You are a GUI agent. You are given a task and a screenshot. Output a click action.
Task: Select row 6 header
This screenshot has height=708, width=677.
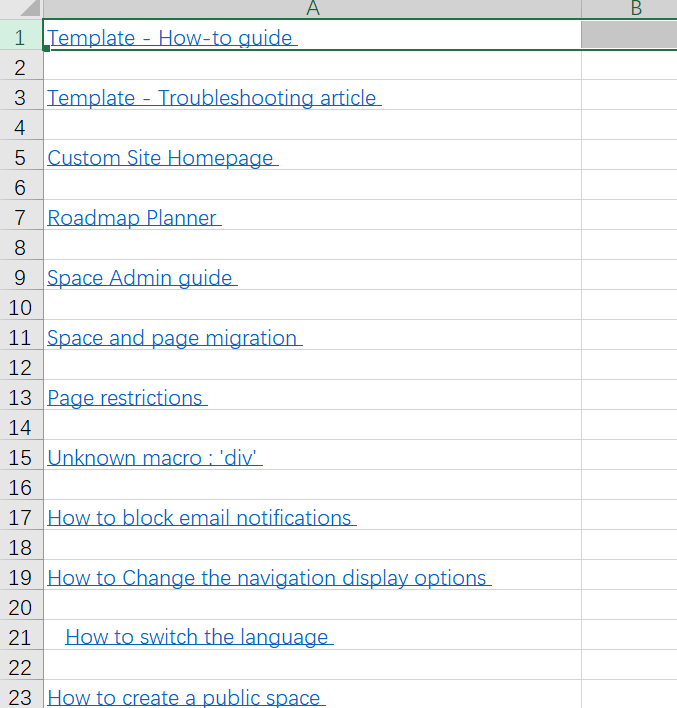pyautogui.click(x=21, y=185)
